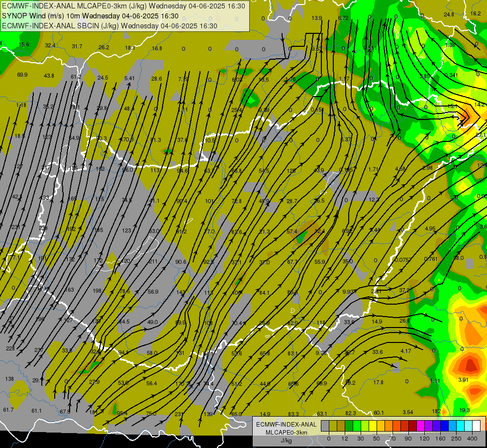
Task: Click the map value 17.8
Action: pos(378,382)
